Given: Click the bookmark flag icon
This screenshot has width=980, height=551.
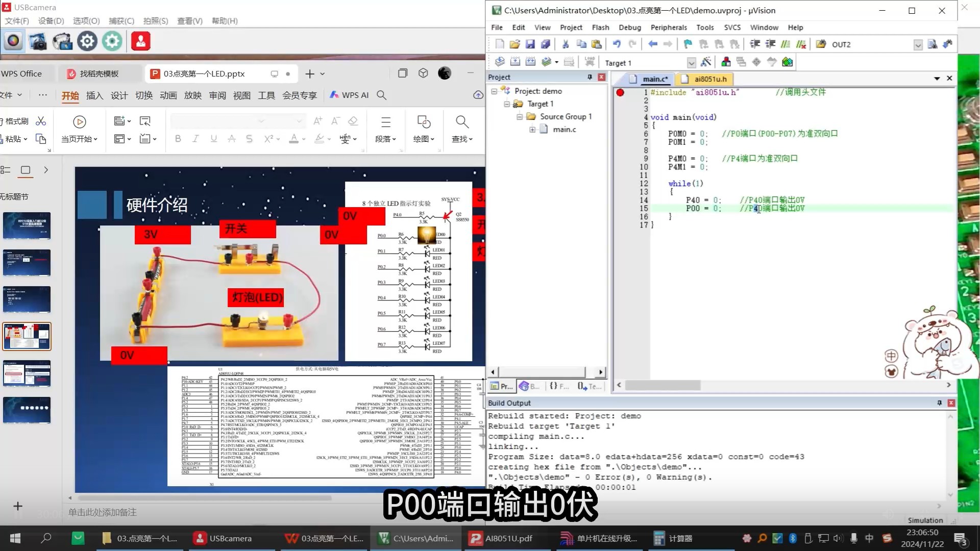Looking at the screenshot, I should click(688, 44).
